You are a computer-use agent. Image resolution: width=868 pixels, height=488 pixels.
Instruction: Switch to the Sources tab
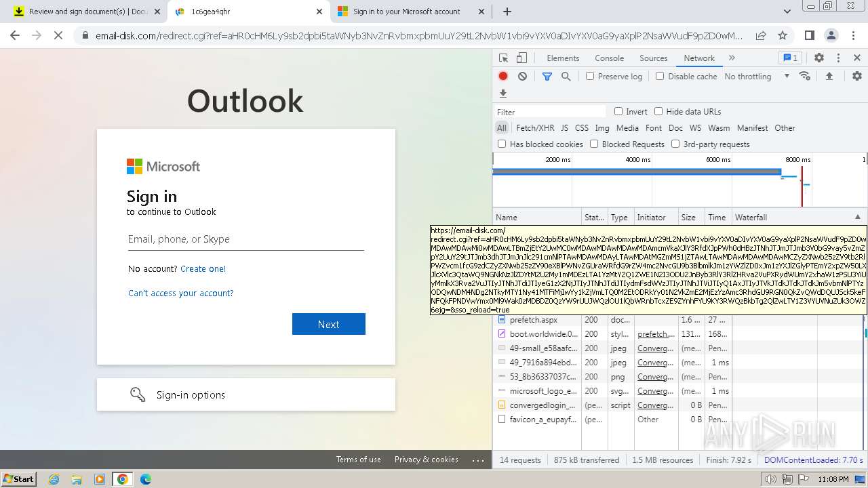point(653,58)
